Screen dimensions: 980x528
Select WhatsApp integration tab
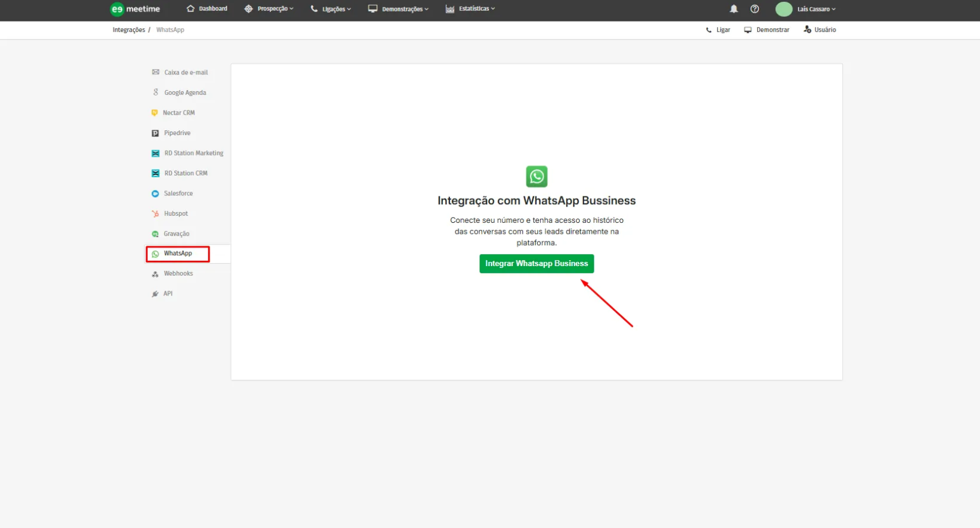tap(178, 253)
